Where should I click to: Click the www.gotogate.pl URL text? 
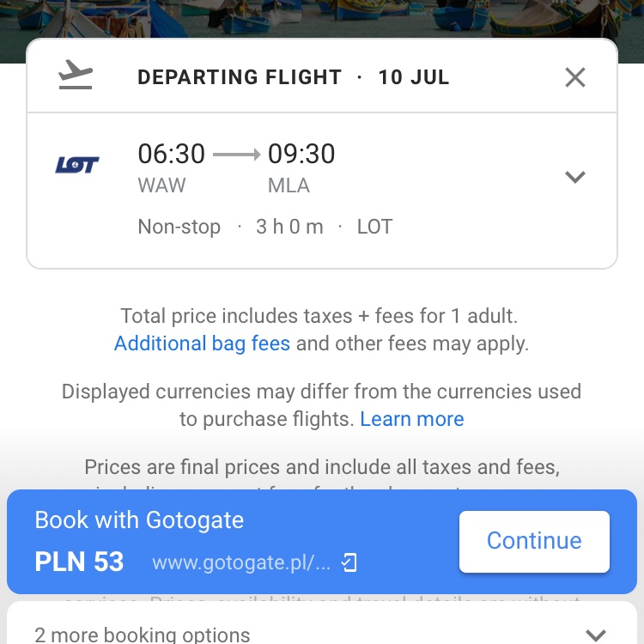point(241,562)
